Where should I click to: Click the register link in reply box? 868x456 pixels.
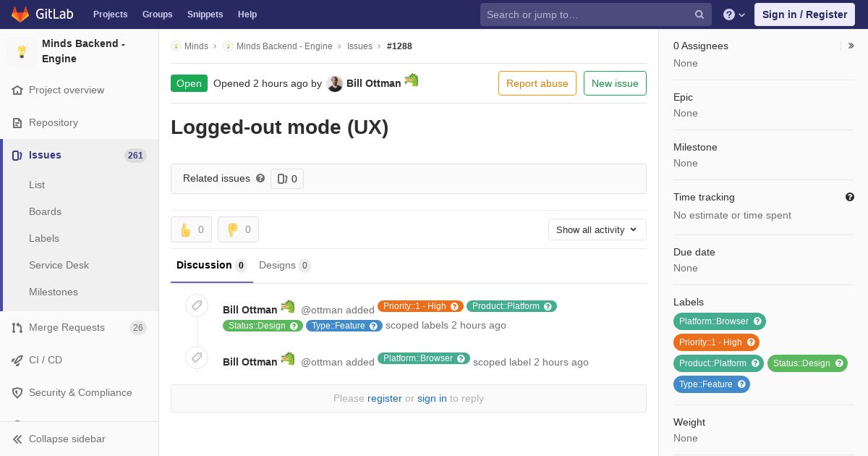point(384,398)
